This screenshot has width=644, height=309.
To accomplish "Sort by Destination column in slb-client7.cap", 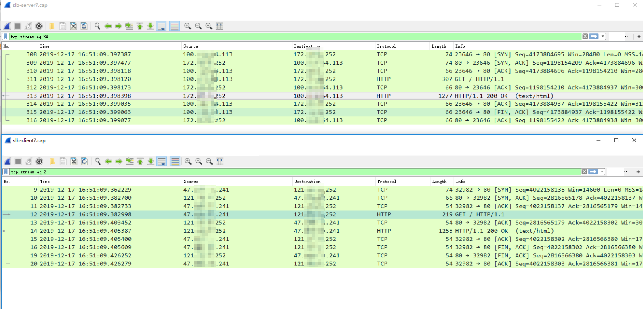I will [334, 182].
